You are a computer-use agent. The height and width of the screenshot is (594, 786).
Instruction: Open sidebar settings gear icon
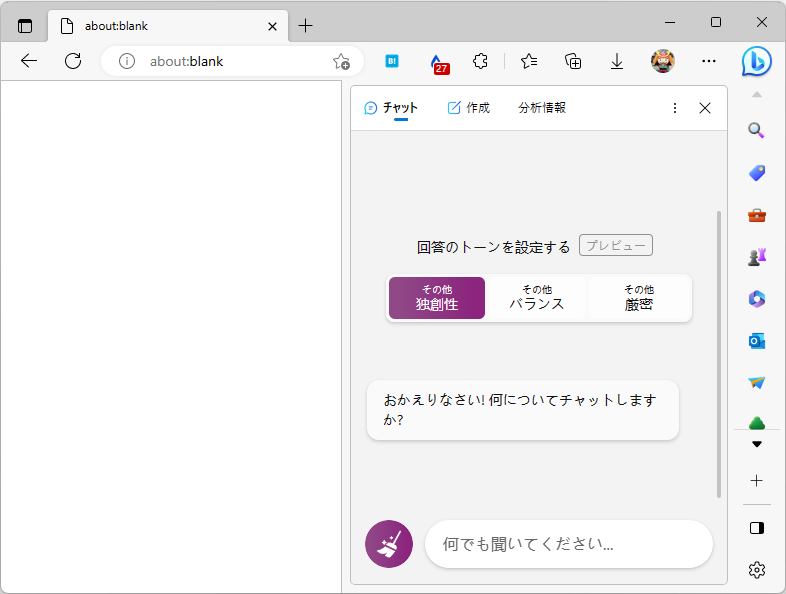click(x=756, y=570)
